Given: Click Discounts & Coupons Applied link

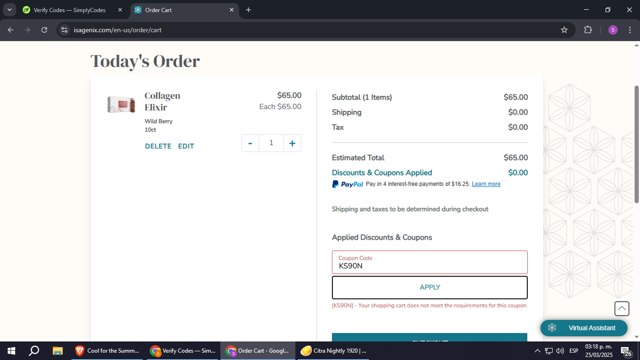Looking at the screenshot, I should (382, 173).
